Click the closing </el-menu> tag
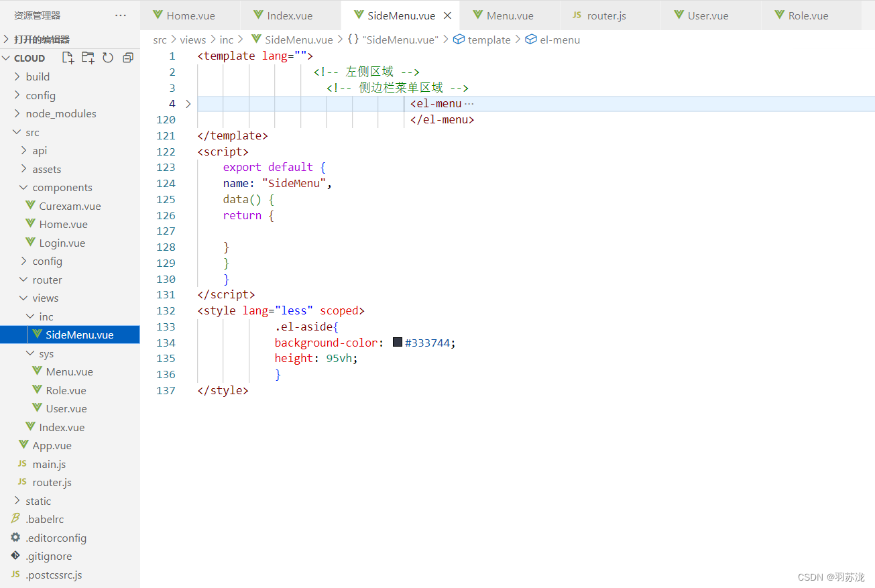This screenshot has height=588, width=875. click(x=443, y=119)
